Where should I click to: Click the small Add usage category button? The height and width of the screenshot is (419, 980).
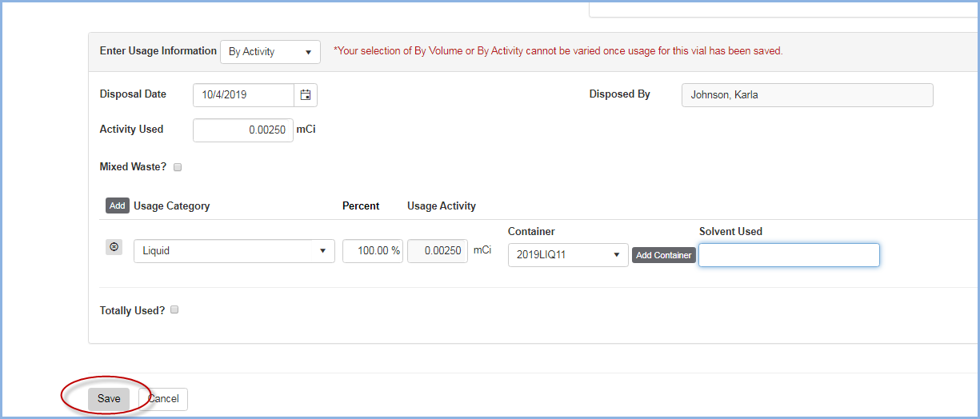[118, 206]
